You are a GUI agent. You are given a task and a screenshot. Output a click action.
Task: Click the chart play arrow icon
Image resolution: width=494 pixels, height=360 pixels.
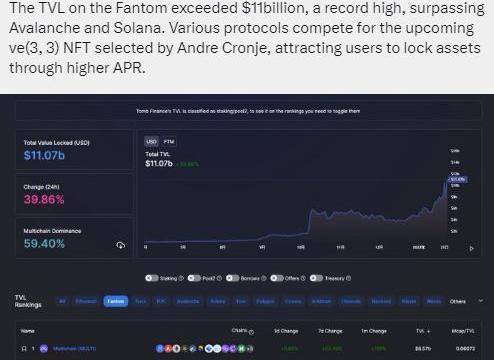point(471,248)
